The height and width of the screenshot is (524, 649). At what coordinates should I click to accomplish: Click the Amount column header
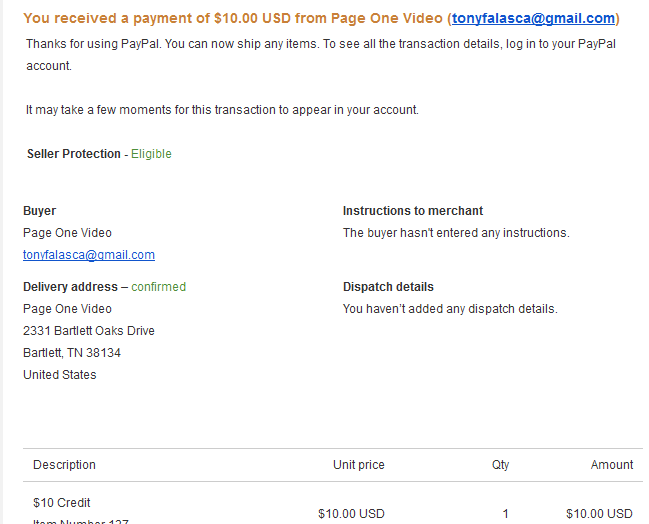click(x=612, y=465)
